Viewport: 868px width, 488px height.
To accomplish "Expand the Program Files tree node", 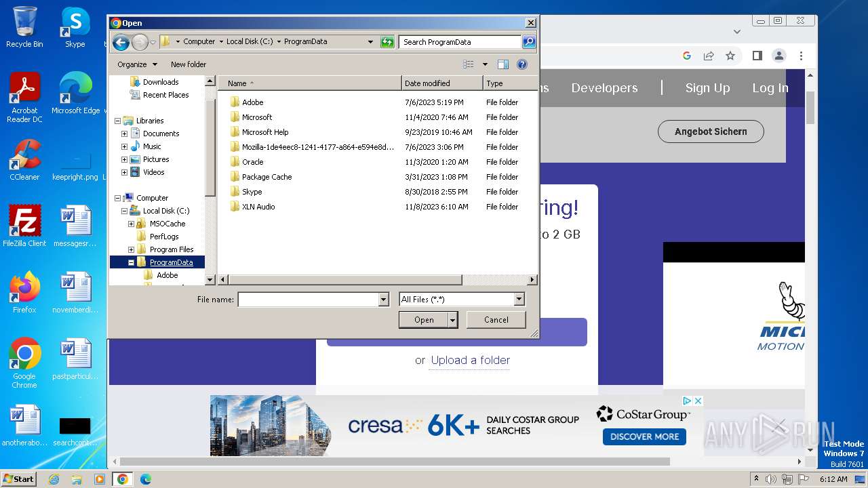I will 131,249.
